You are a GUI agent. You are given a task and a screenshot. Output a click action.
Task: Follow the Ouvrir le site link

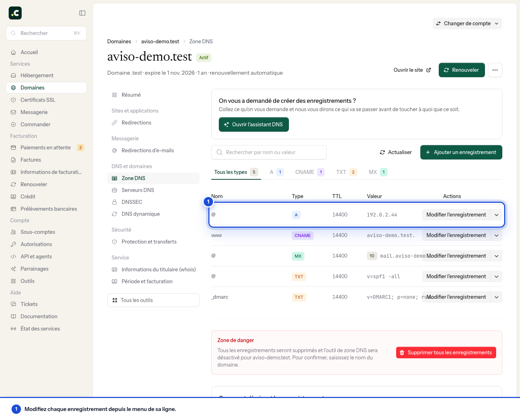(412, 70)
